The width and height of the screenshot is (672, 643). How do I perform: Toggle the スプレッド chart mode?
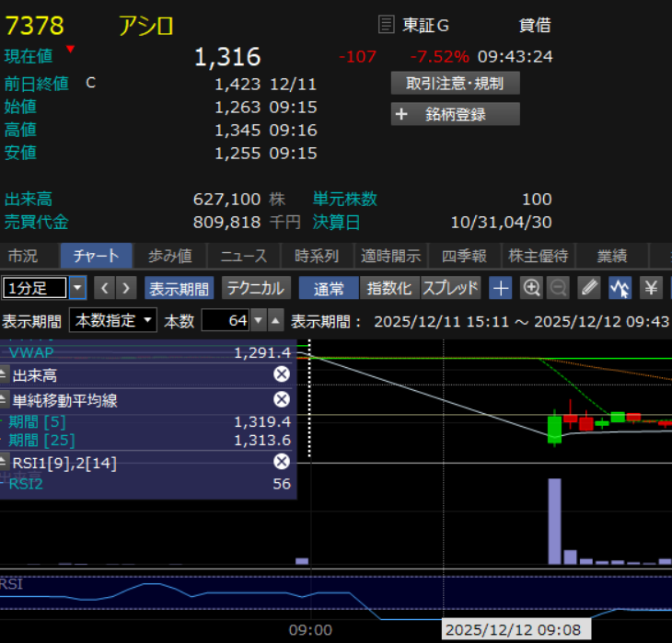coord(450,288)
